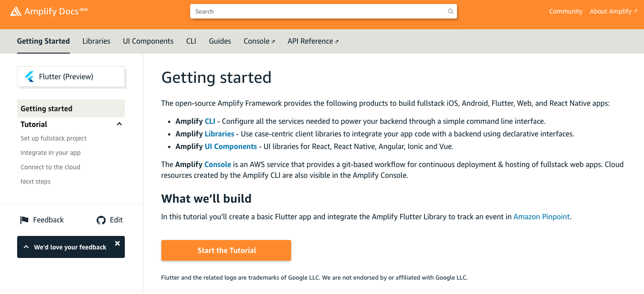Click the NEW badge on Amplify Docs
The image size is (644, 294).
83,8
